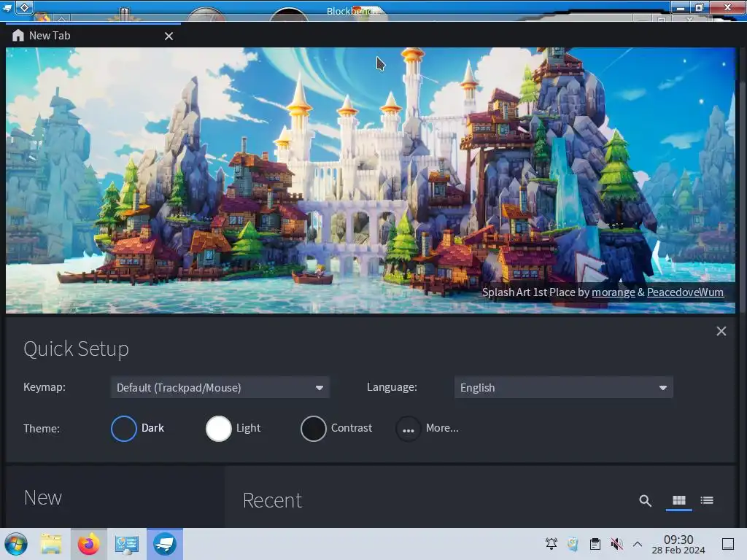Switch recent projects to list view
This screenshot has width=747, height=560.
pyautogui.click(x=707, y=500)
